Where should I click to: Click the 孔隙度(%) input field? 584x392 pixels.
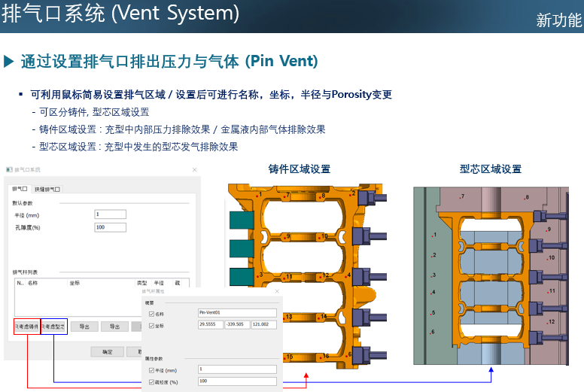(110, 226)
